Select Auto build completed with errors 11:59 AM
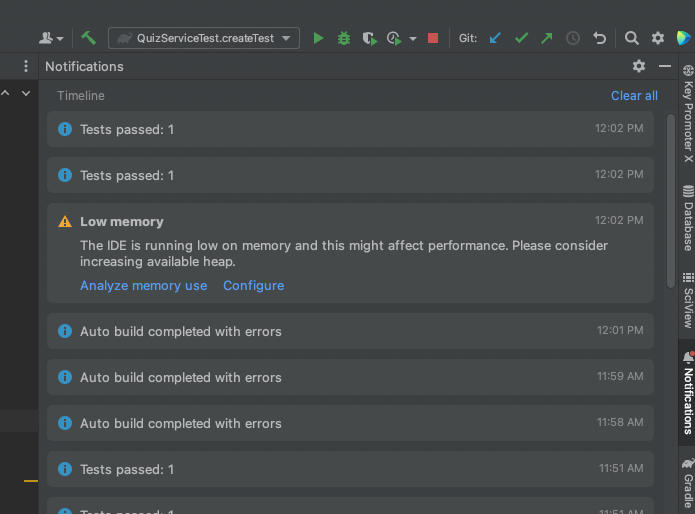 (x=350, y=377)
